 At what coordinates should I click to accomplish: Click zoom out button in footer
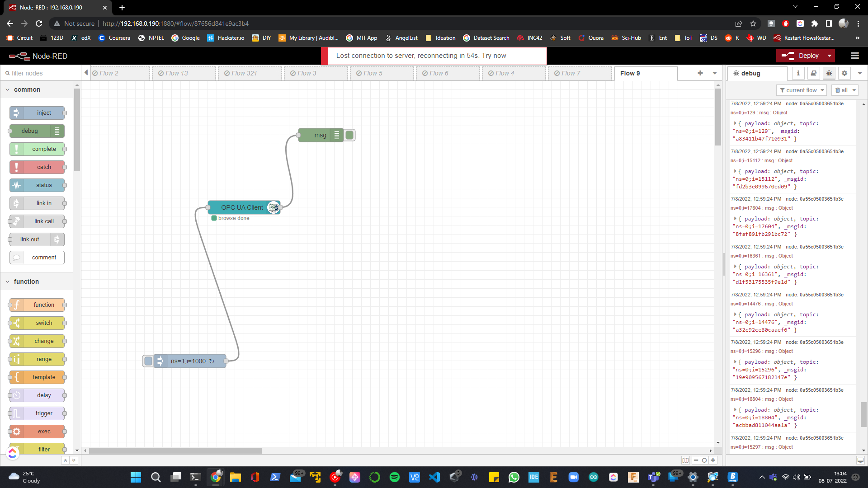(x=696, y=460)
